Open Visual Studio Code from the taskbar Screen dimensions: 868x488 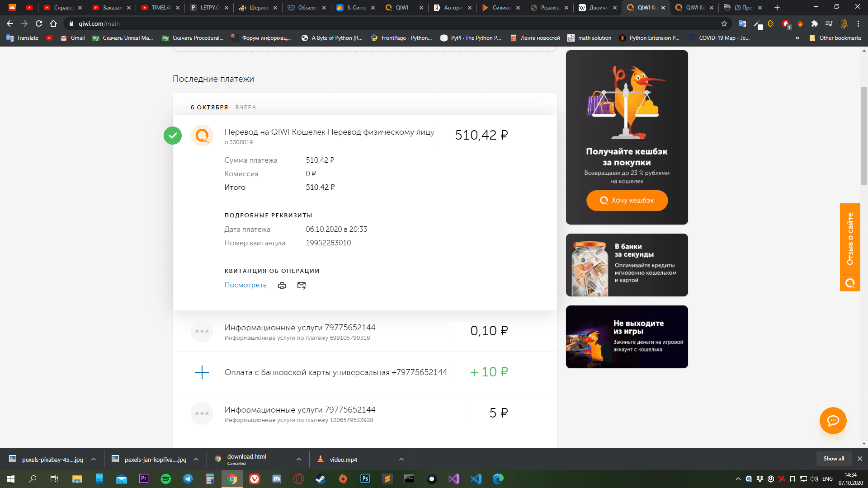coord(476,479)
